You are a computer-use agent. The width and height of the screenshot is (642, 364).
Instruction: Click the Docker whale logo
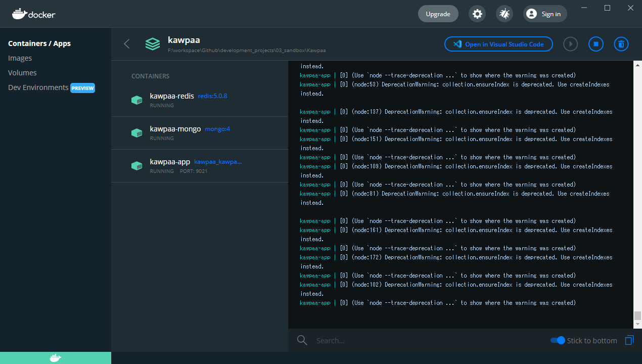pos(33,14)
